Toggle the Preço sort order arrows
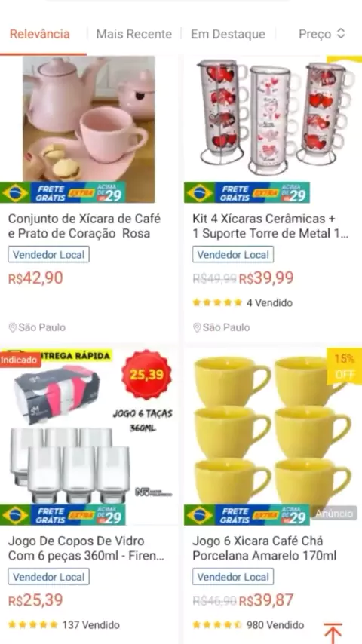 tap(341, 34)
